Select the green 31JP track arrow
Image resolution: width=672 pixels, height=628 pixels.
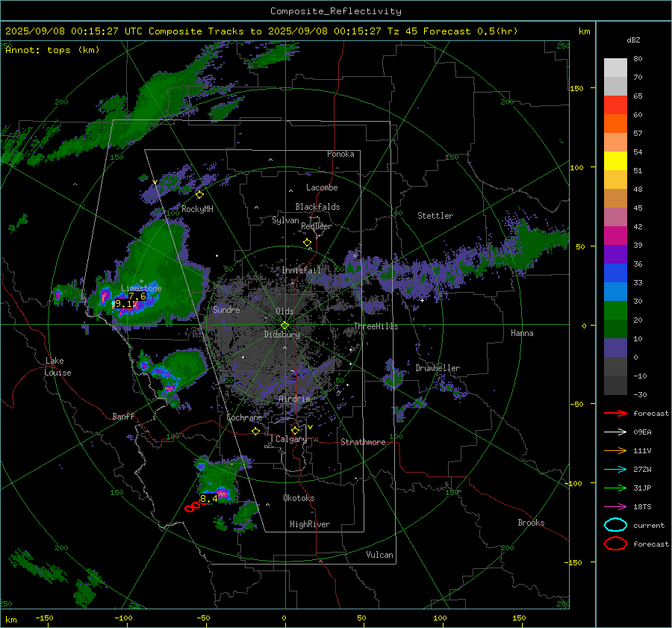pyautogui.click(x=615, y=488)
